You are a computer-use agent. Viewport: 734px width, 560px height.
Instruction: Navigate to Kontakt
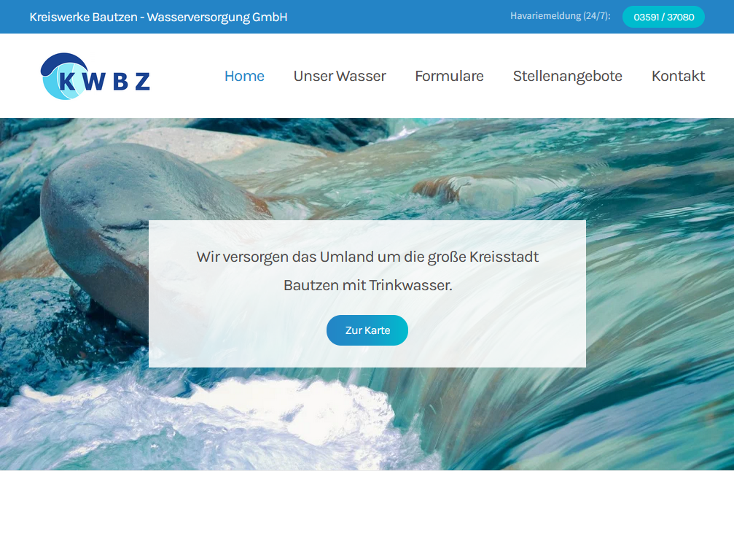[x=679, y=76]
